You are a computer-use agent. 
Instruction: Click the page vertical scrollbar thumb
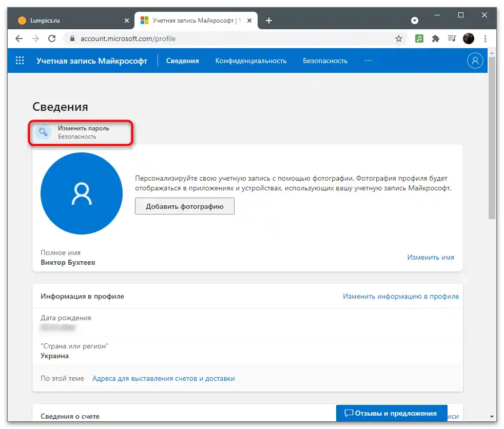[492, 138]
